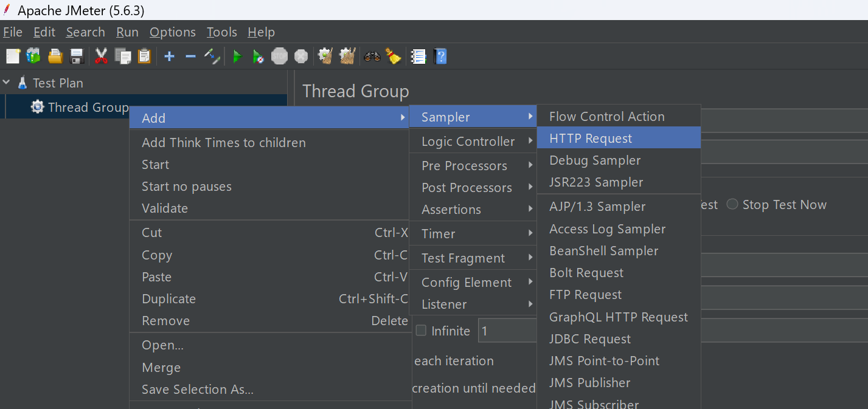Screen dimensions: 868x409
Task: Select the Test Plan tree row
Action: [144, 83]
